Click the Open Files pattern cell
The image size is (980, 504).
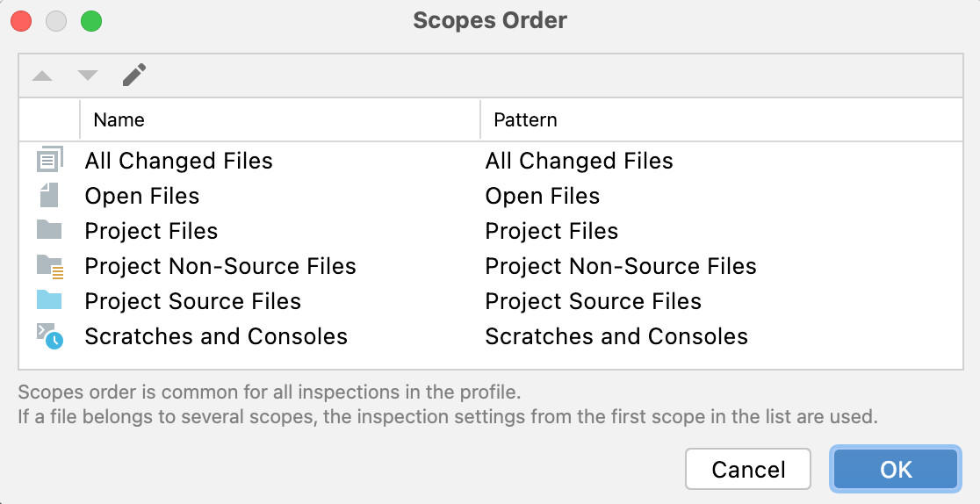pos(543,196)
